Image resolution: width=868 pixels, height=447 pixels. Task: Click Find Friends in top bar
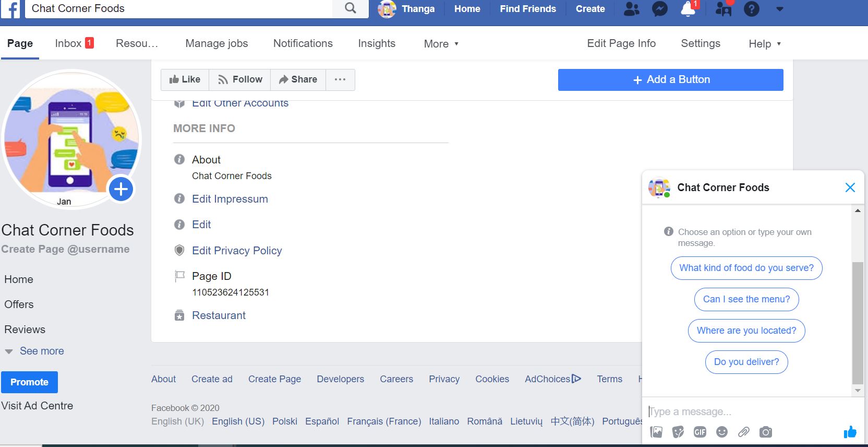[x=528, y=9]
